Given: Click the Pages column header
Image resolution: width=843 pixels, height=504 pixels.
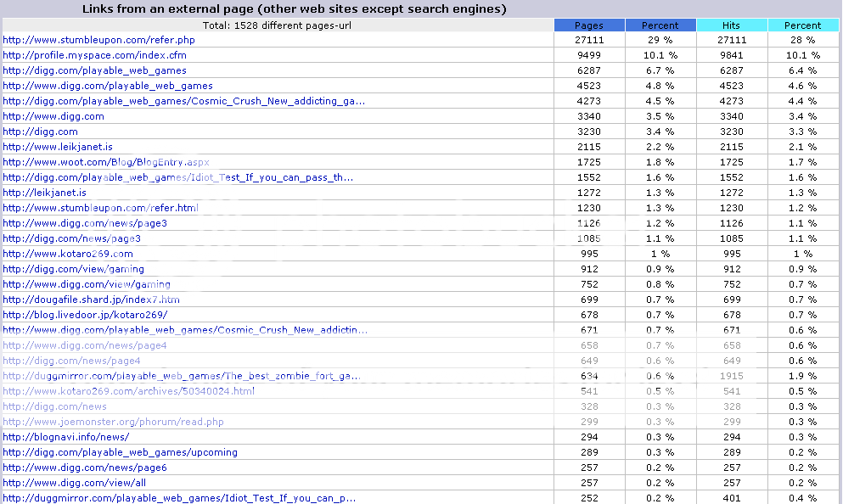Looking at the screenshot, I should pos(589,25).
